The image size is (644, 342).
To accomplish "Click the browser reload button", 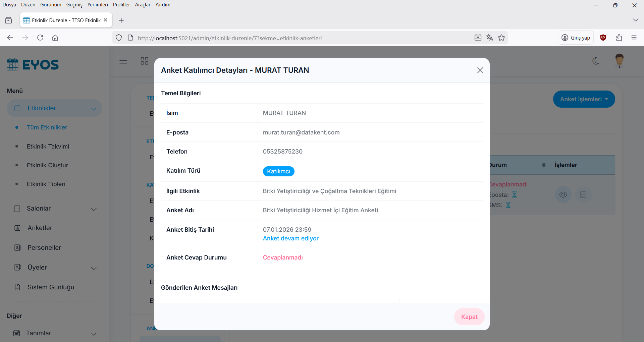I will pos(40,38).
